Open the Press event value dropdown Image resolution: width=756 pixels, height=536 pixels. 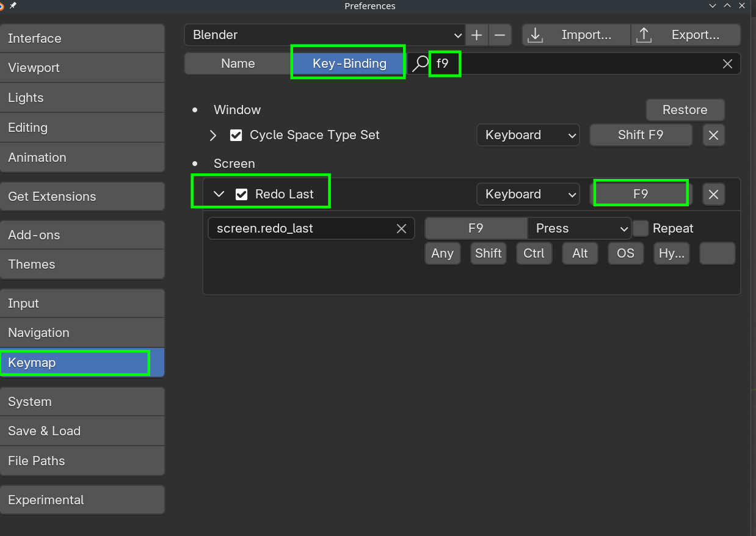[x=580, y=228]
